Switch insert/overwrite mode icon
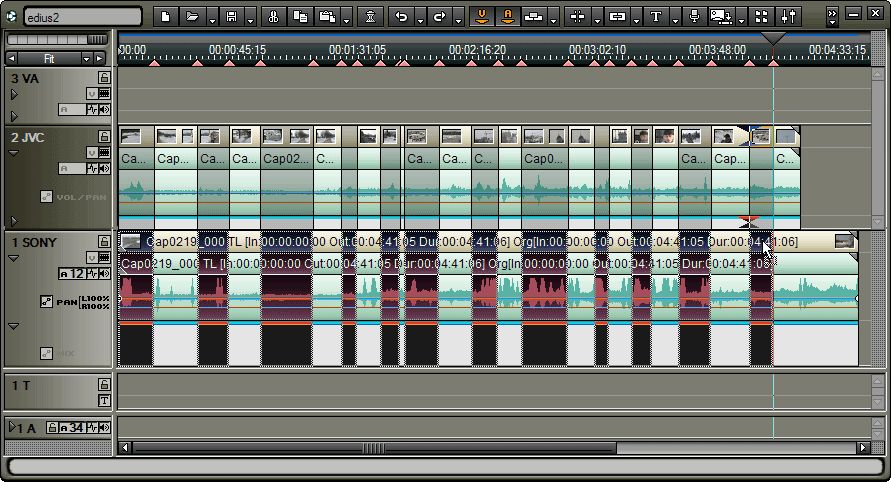The image size is (891, 482). [534, 16]
